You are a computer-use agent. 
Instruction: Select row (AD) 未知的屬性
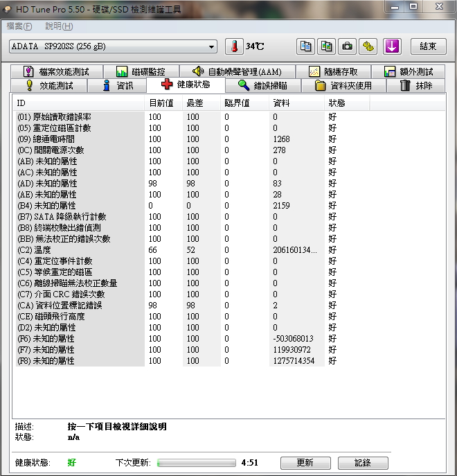193,184
